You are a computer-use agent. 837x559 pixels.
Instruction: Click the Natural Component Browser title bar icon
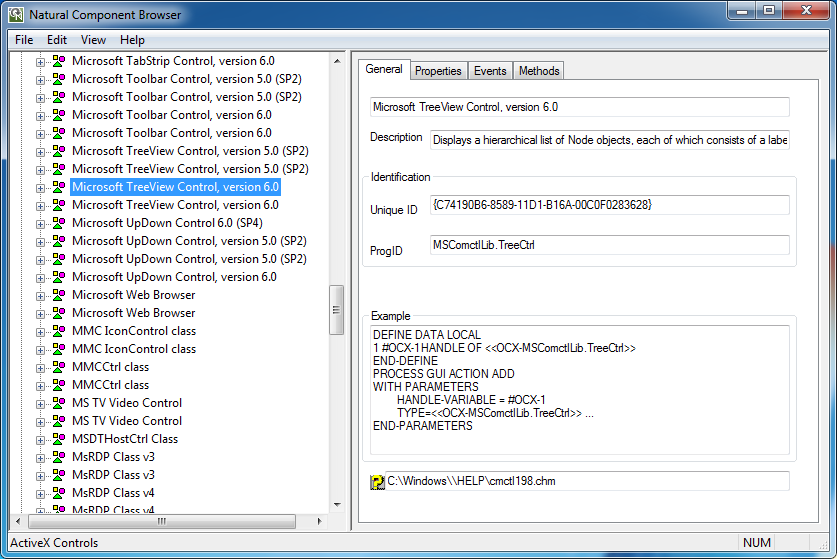16,14
